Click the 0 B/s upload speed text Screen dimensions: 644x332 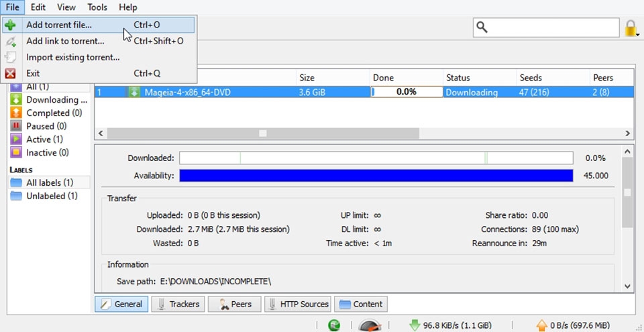coord(580,325)
